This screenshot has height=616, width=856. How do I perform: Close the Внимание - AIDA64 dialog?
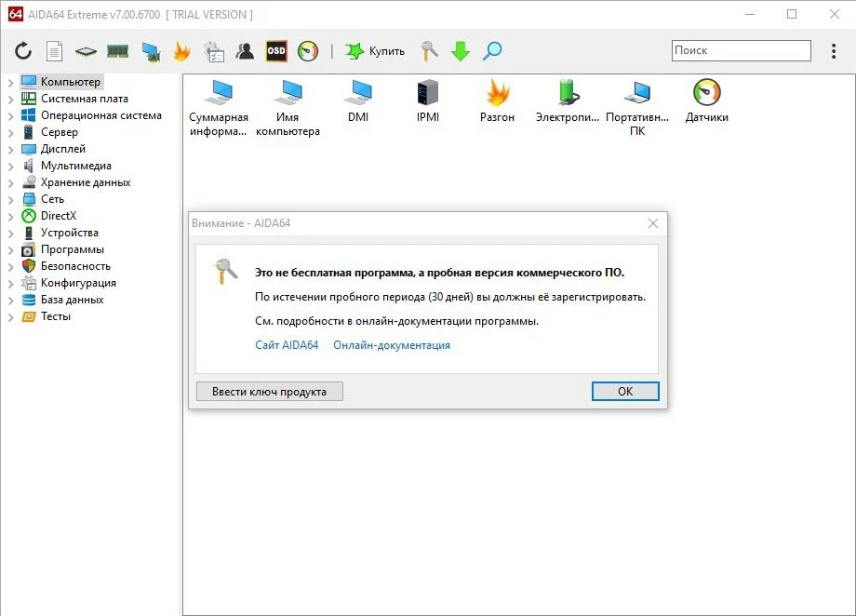pyautogui.click(x=653, y=223)
